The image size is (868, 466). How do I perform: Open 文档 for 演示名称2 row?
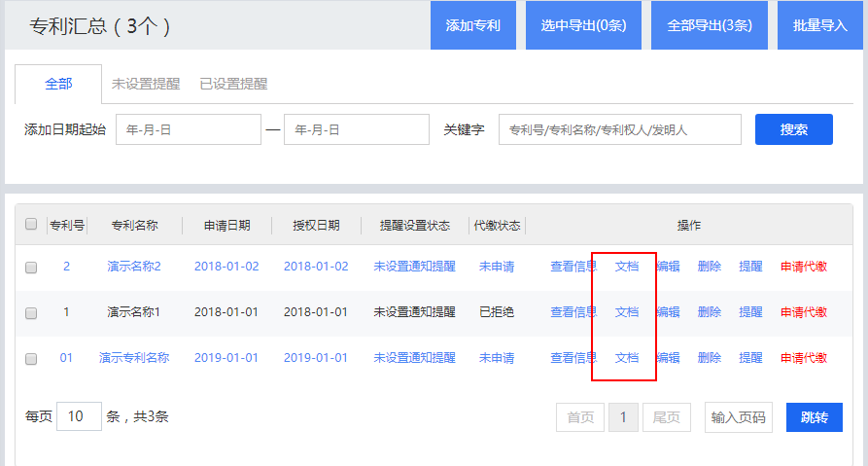[627, 267]
